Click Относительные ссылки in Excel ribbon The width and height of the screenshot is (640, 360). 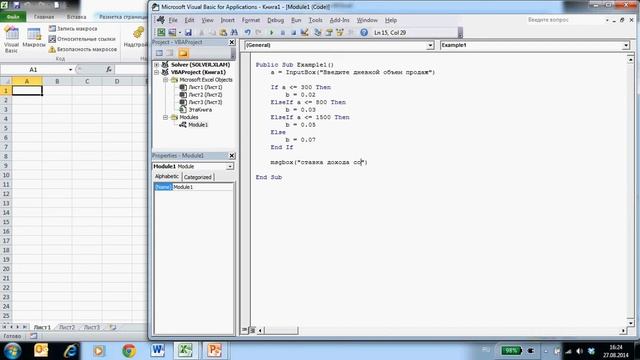82,39
